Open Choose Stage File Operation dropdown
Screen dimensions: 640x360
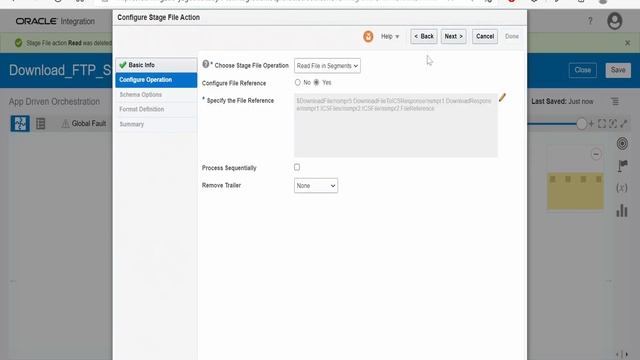pyautogui.click(x=327, y=66)
